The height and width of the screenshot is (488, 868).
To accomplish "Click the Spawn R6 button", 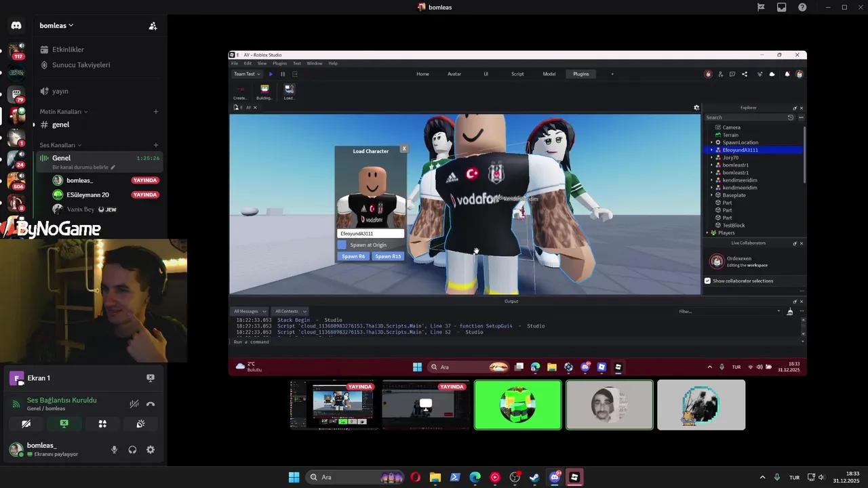I will click(353, 256).
